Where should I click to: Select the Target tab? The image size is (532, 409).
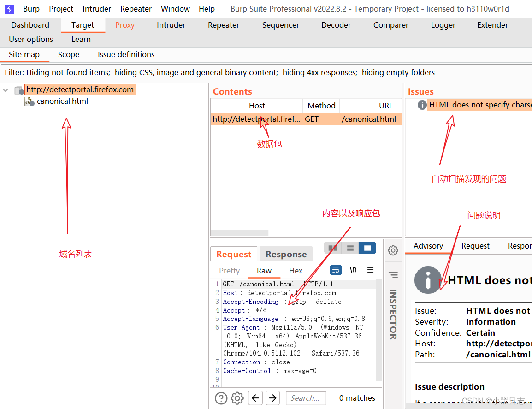(83, 25)
